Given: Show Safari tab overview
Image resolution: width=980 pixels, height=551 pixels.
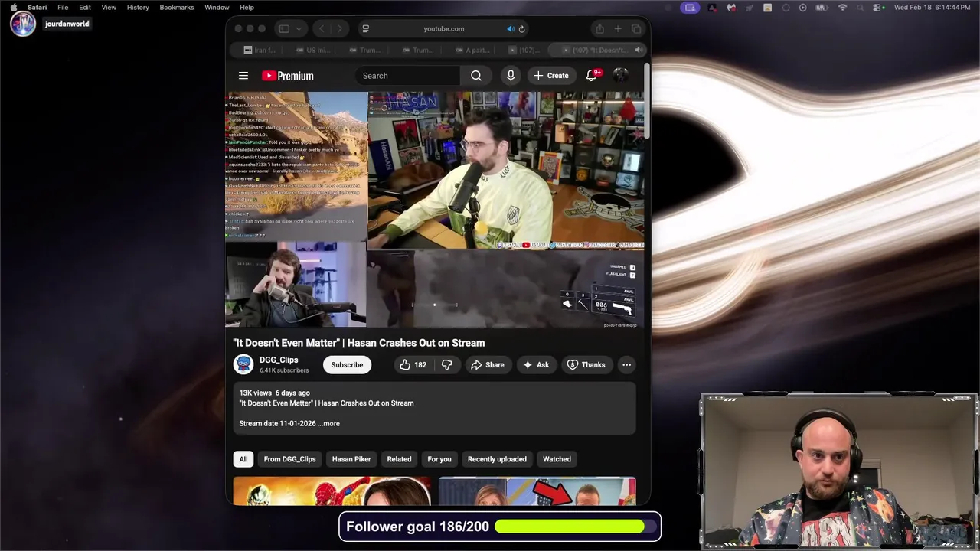Looking at the screenshot, I should pos(636,29).
